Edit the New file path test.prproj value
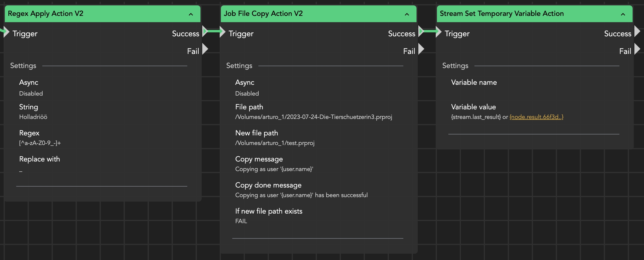The width and height of the screenshot is (644, 260). click(275, 143)
